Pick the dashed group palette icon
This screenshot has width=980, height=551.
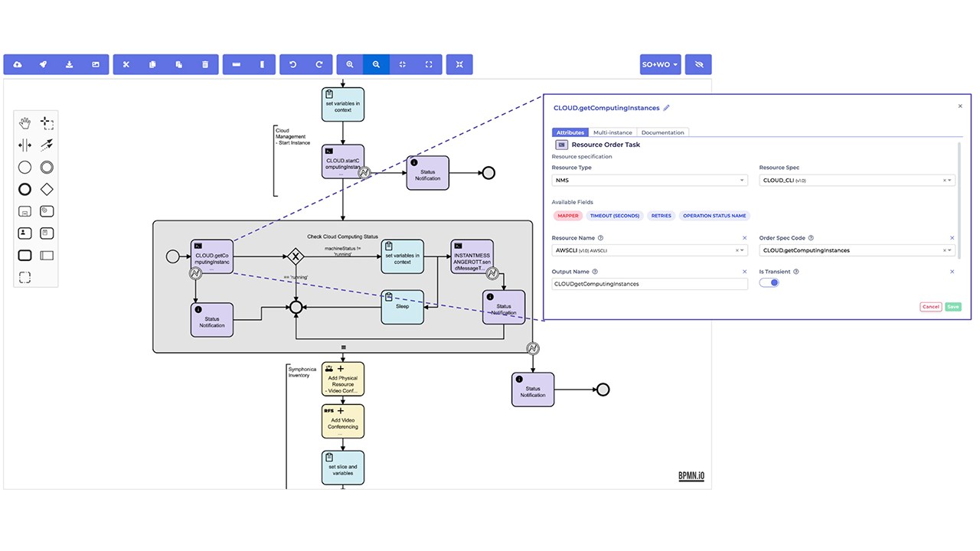[x=24, y=277]
